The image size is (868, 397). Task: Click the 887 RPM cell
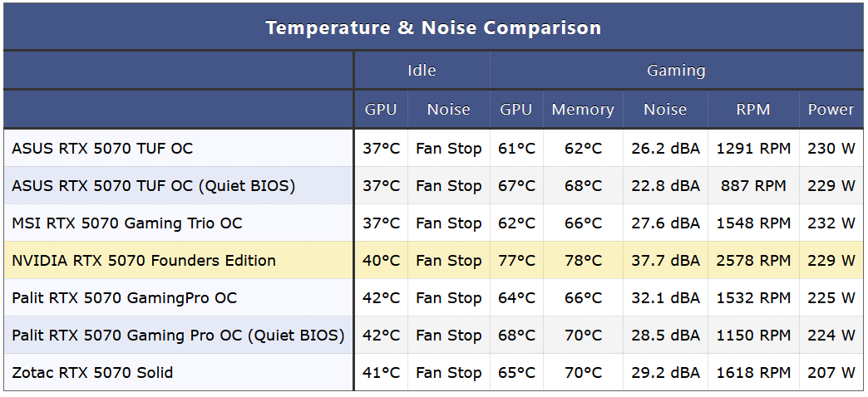click(x=753, y=186)
